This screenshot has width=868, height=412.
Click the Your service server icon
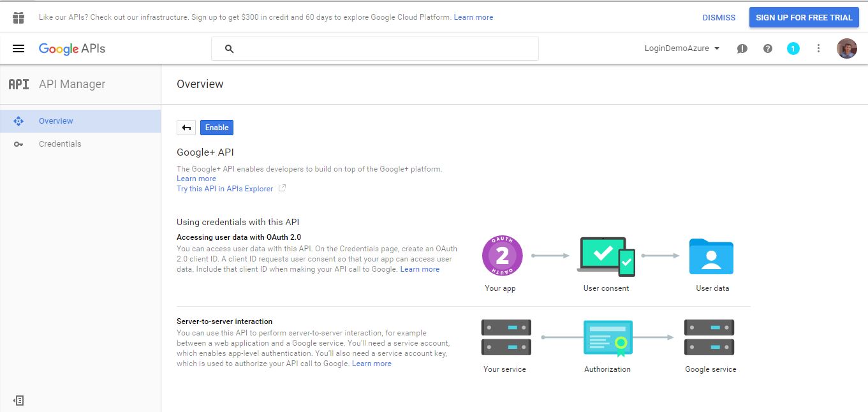click(x=506, y=337)
